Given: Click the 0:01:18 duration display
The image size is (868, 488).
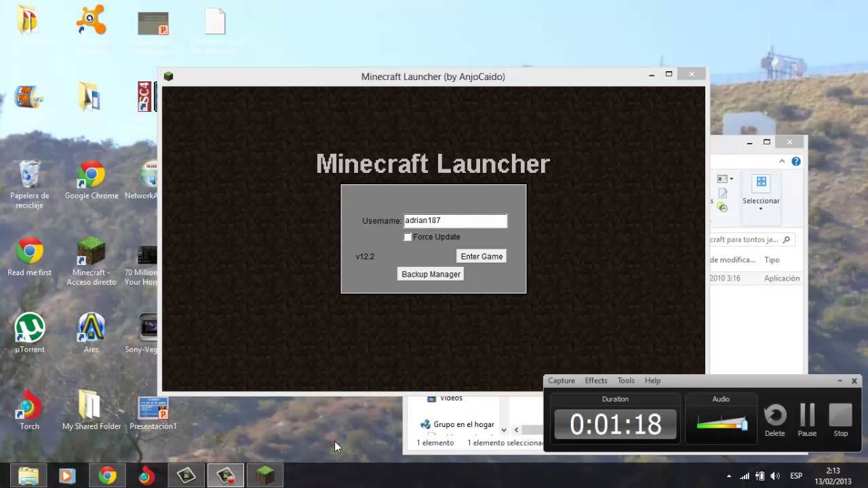Looking at the screenshot, I should point(615,424).
